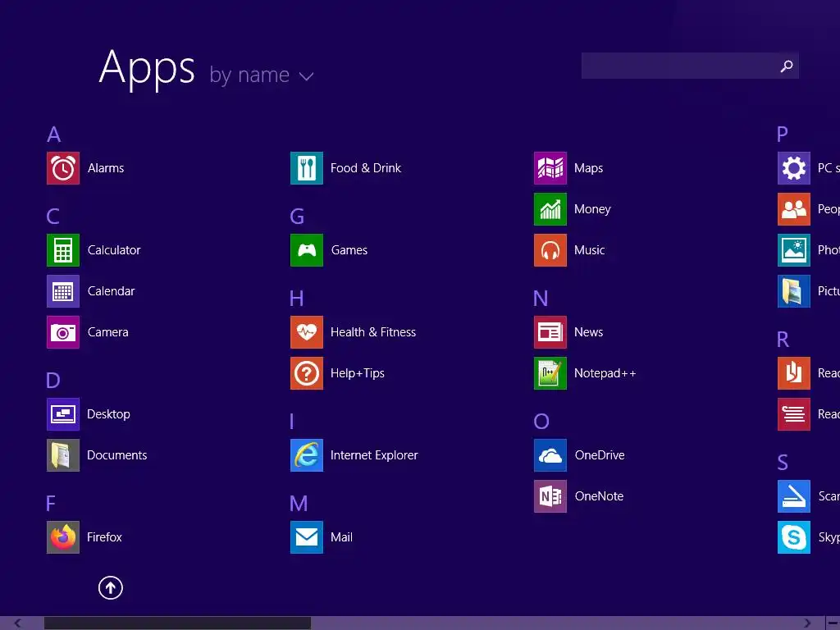The width and height of the screenshot is (840, 630).
Task: Click the horizontal scrollbar right arrow
Action: coord(807,623)
